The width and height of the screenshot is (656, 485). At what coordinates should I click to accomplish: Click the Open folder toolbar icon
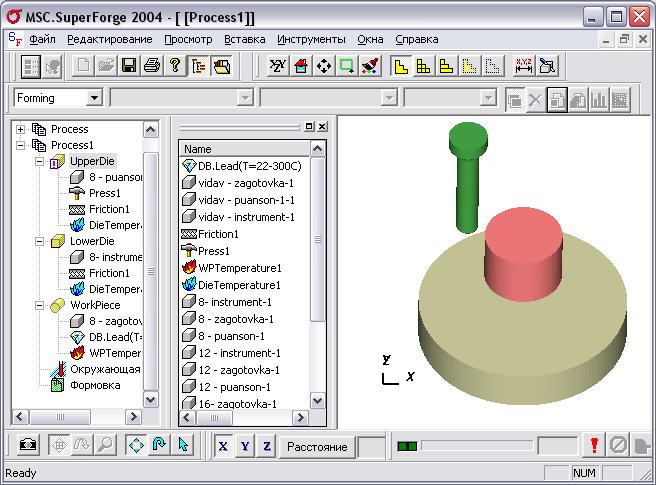point(106,66)
